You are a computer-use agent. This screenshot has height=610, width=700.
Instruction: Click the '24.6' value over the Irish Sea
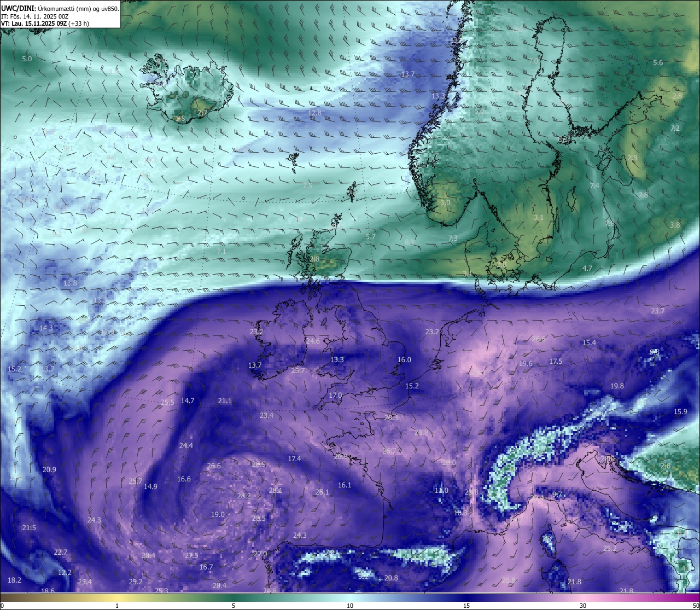[x=313, y=341]
